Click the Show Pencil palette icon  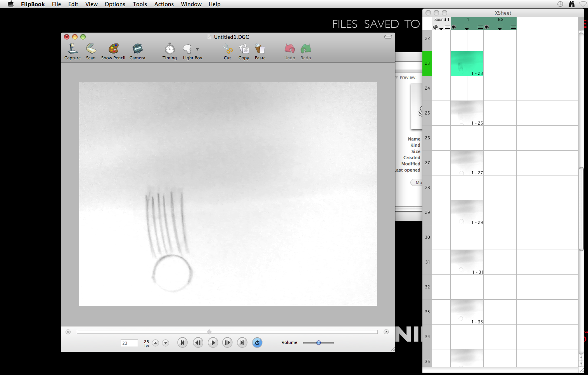tap(113, 49)
